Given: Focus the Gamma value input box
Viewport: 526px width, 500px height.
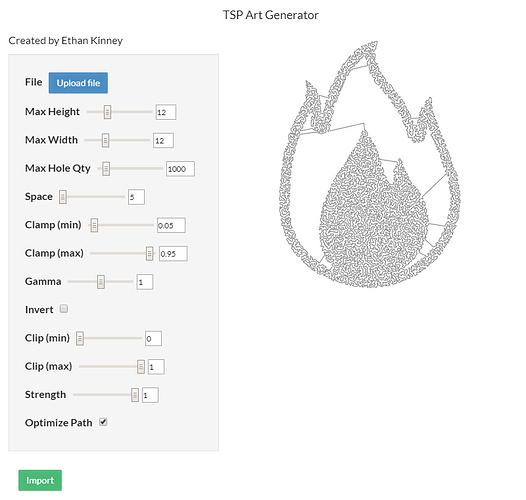Looking at the screenshot, I should 145,282.
